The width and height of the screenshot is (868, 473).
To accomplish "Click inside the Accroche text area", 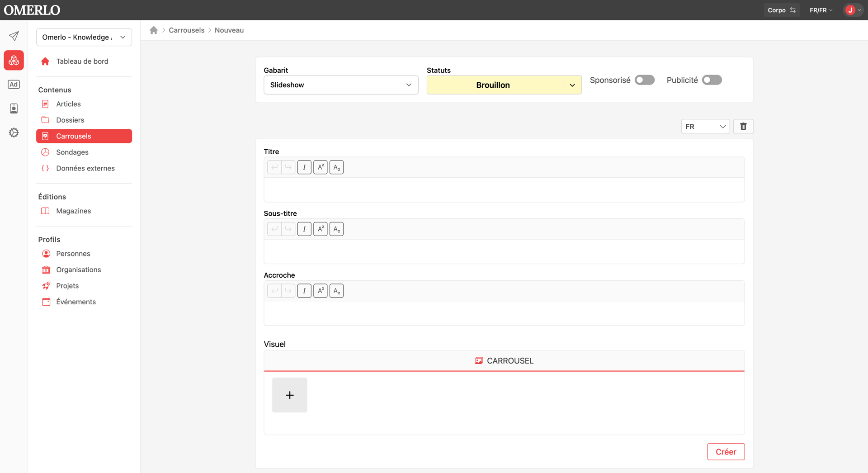I will [x=504, y=313].
